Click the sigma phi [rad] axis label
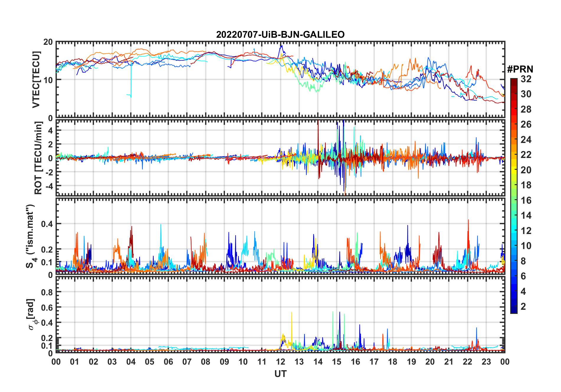 (x=31, y=314)
